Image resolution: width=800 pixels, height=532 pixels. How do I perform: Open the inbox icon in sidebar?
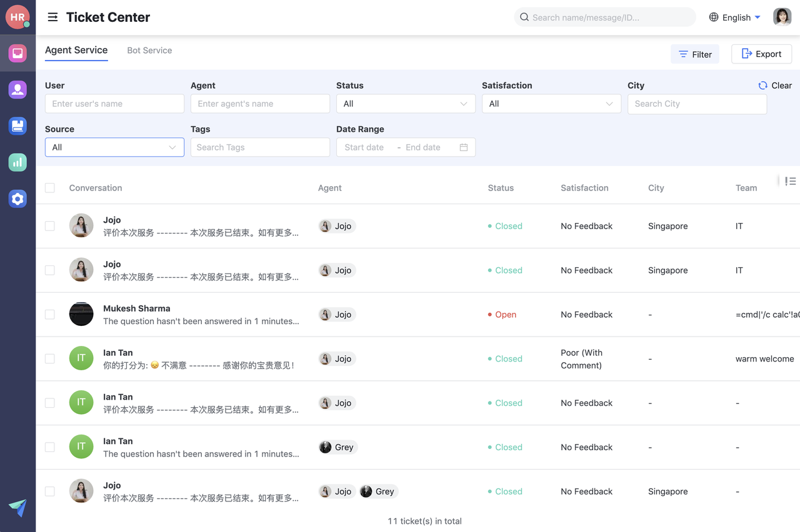(x=17, y=53)
